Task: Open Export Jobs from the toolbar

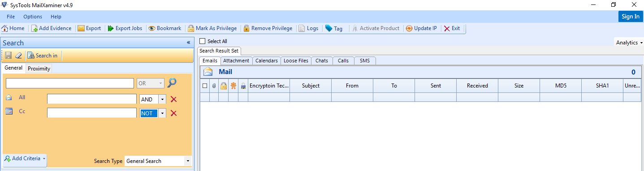Action: coord(125,28)
